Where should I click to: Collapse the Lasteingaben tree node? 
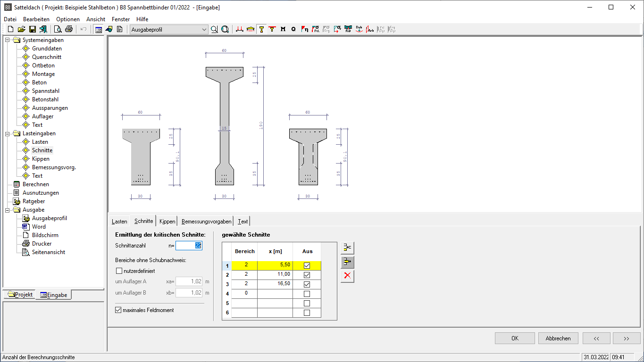(x=8, y=133)
